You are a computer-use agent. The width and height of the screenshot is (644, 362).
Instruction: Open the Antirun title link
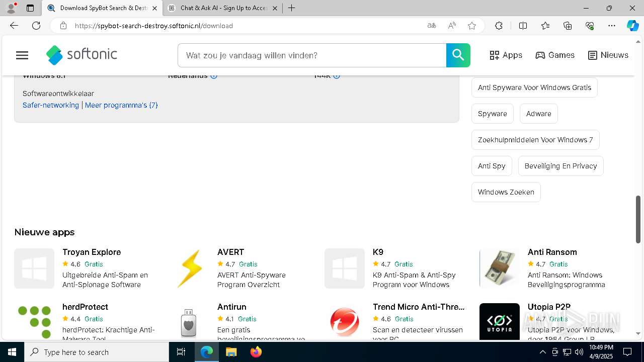pyautogui.click(x=232, y=307)
